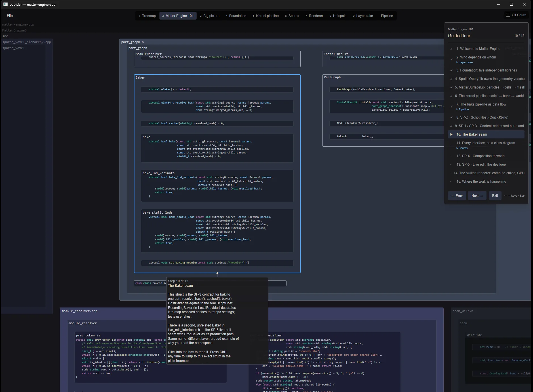The height and width of the screenshot is (392, 533).
Task: Select tour step 9 Content-addressed parts
Action: coord(486,126)
